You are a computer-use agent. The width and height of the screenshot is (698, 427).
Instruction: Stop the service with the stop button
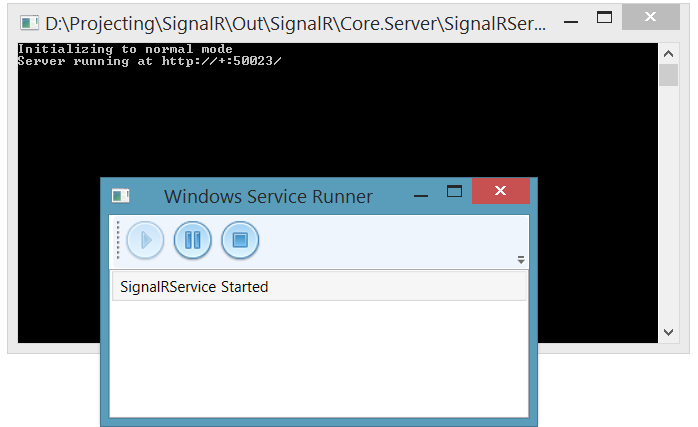240,240
